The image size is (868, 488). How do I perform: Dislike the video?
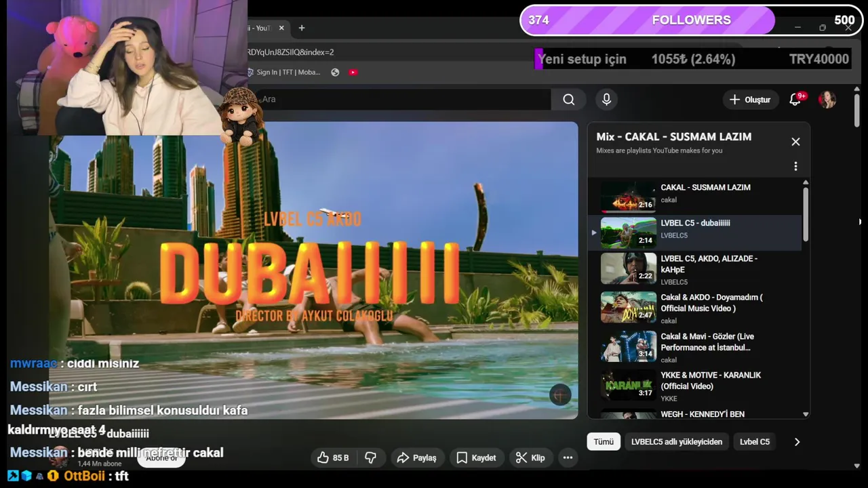coord(370,457)
